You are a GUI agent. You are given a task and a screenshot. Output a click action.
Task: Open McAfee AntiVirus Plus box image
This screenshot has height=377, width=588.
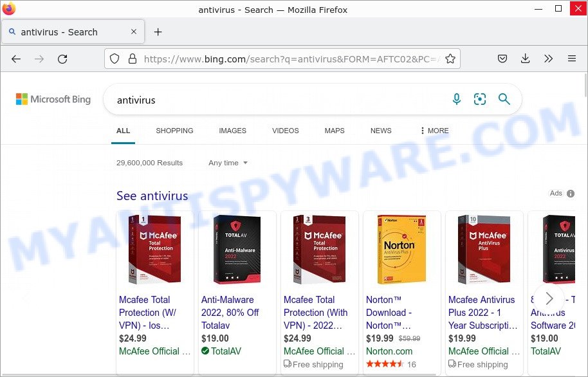pyautogui.click(x=484, y=249)
